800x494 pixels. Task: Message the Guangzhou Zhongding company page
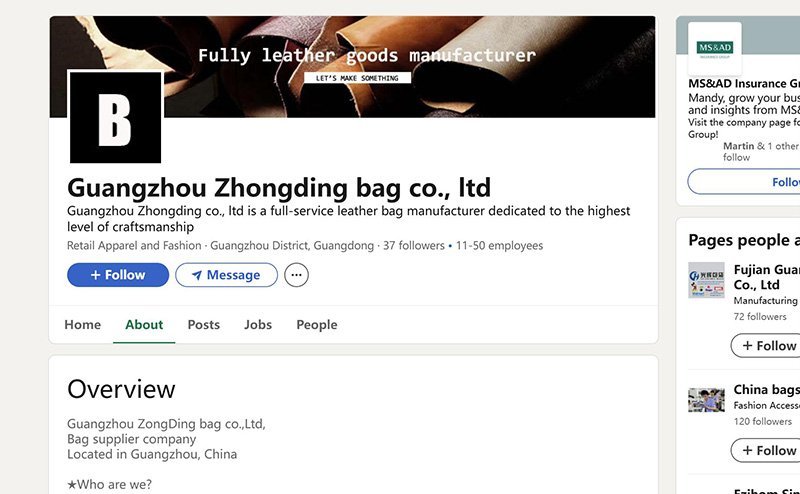point(227,275)
